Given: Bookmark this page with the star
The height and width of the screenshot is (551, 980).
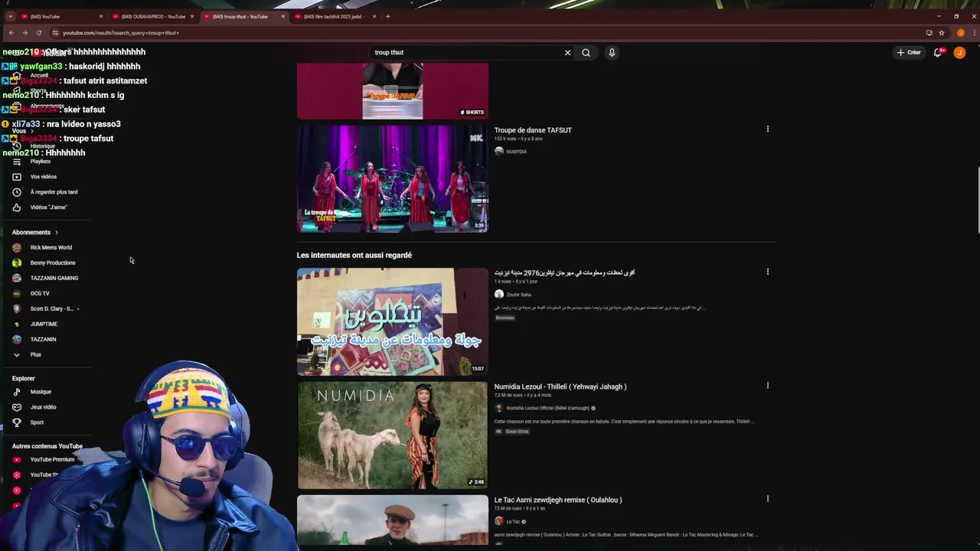Looking at the screenshot, I should pos(942,33).
